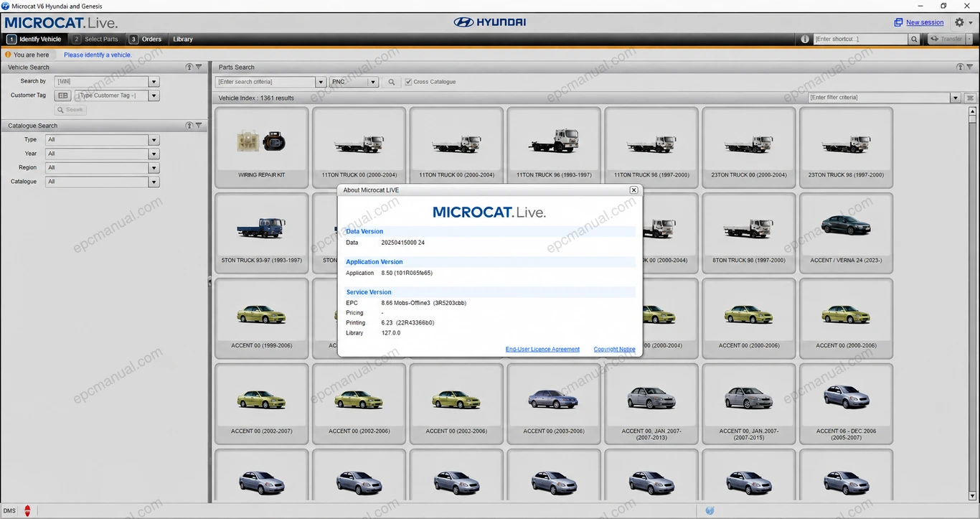980x519 pixels.
Task: Open the Library tab
Action: pyautogui.click(x=183, y=39)
